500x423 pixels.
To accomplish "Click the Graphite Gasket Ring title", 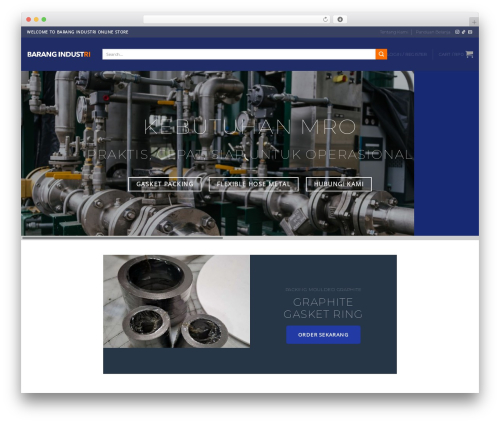I will (323, 308).
